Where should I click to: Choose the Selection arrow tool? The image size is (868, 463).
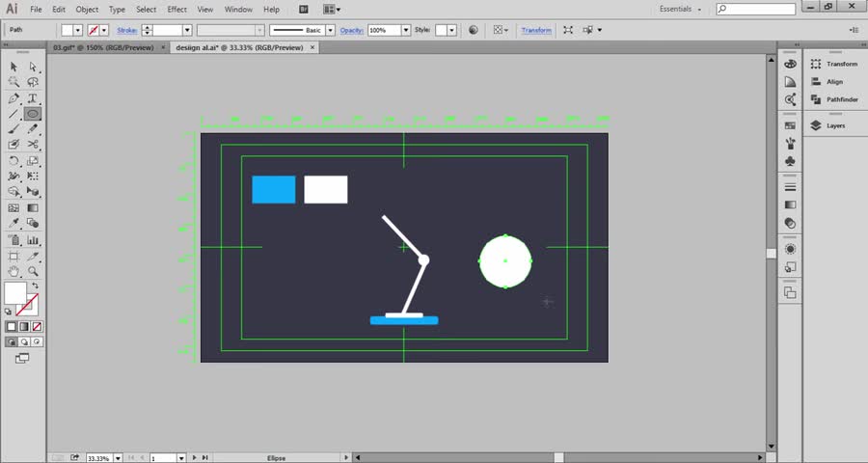(14, 67)
